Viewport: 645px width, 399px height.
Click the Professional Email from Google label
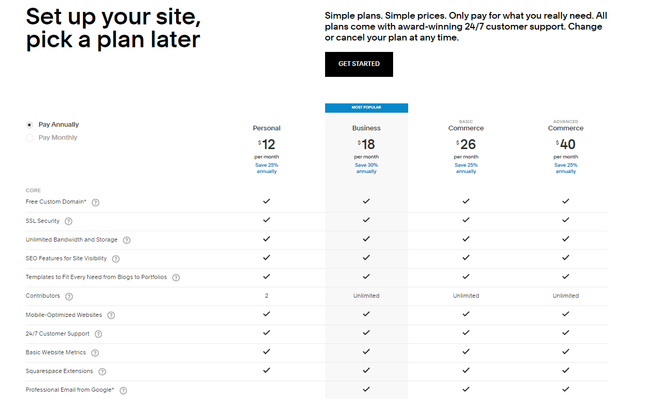point(70,390)
